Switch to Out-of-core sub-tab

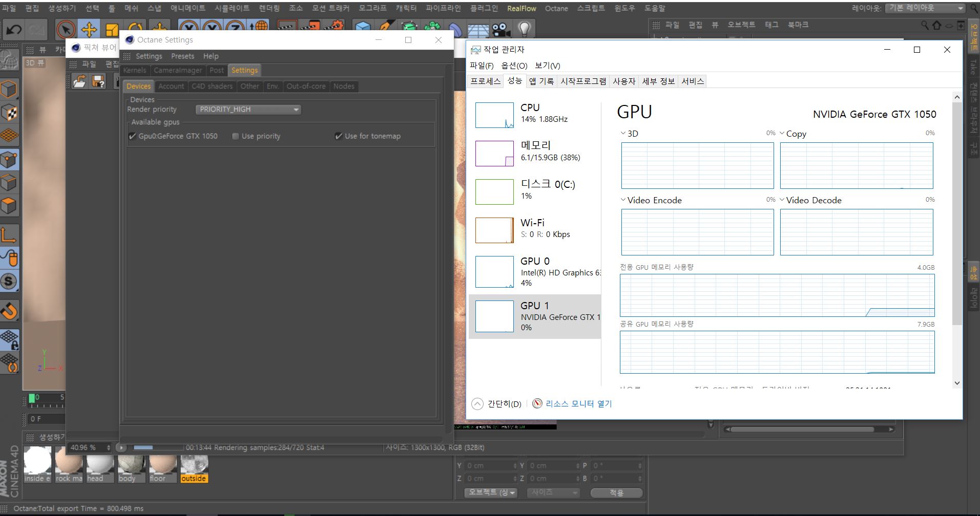(x=306, y=86)
